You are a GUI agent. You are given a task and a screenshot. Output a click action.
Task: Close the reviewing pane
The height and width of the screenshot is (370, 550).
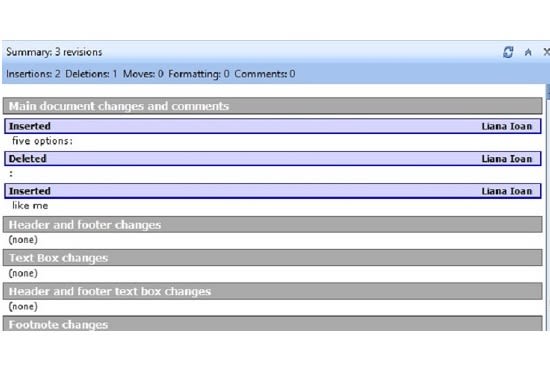click(x=546, y=52)
